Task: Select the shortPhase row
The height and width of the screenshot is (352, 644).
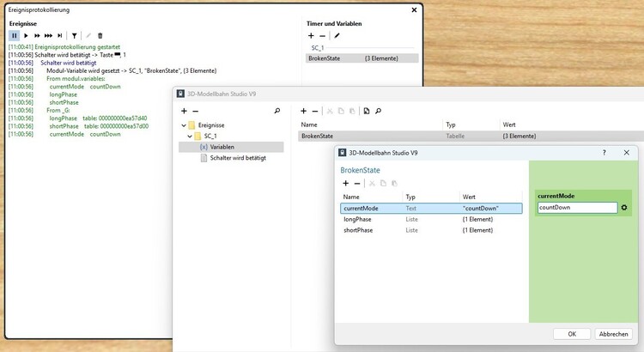Action: pyautogui.click(x=431, y=230)
